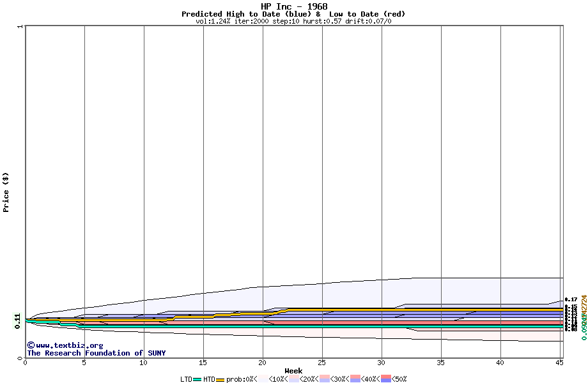Click the x-axis tick label '20'
This screenshot has height=383, width=588.
(263, 363)
